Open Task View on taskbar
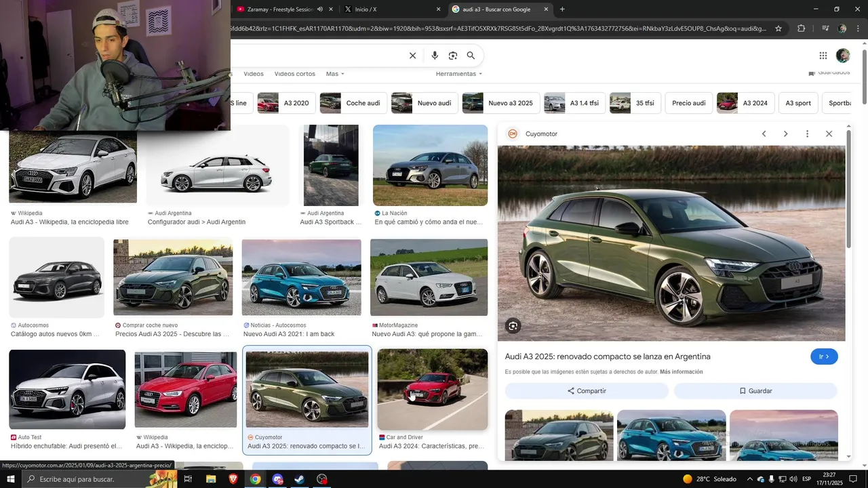 pos(188,479)
